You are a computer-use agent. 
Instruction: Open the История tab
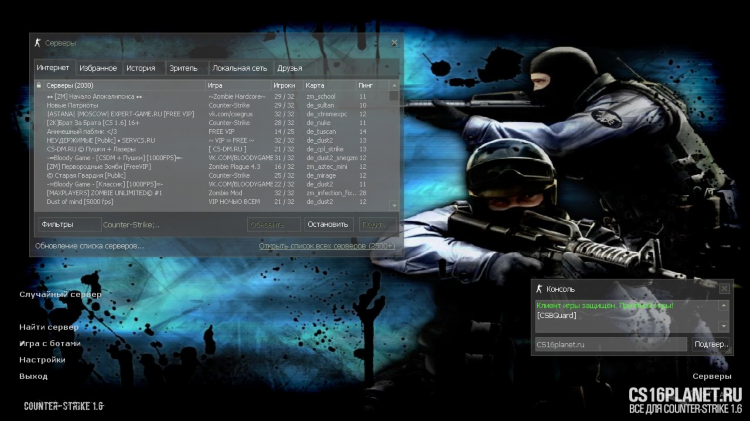tap(141, 68)
